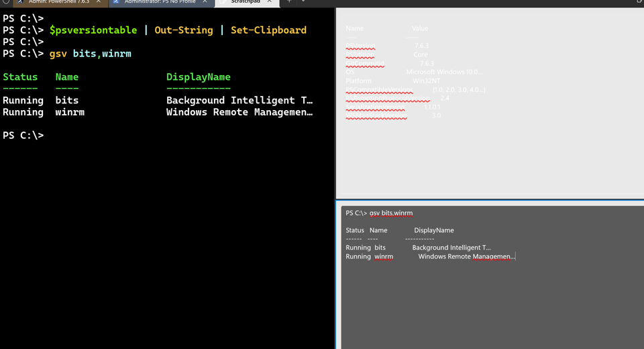Image resolution: width=644 pixels, height=349 pixels.
Task: Click GitCommitId in the upper scratchpad pane
Action: [x=365, y=63]
